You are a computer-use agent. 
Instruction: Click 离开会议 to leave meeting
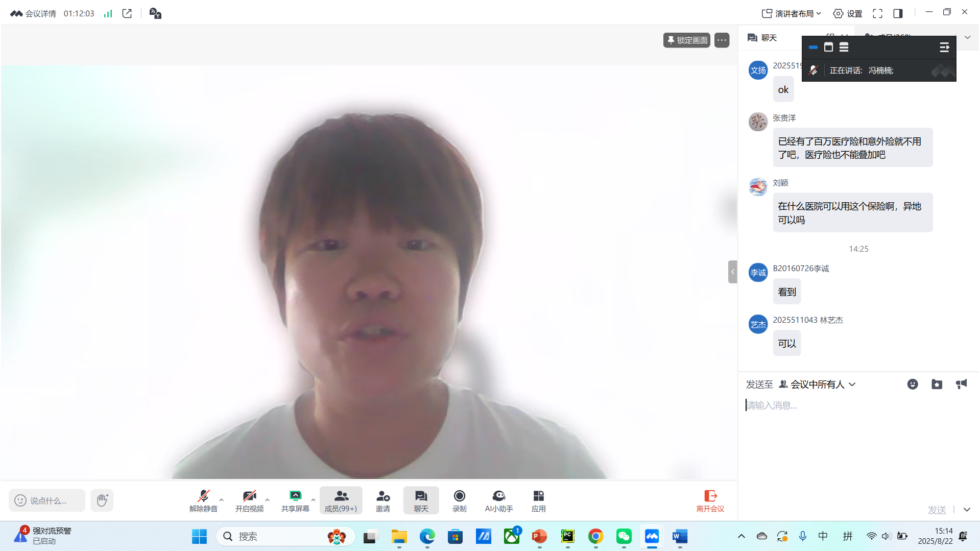[710, 500]
